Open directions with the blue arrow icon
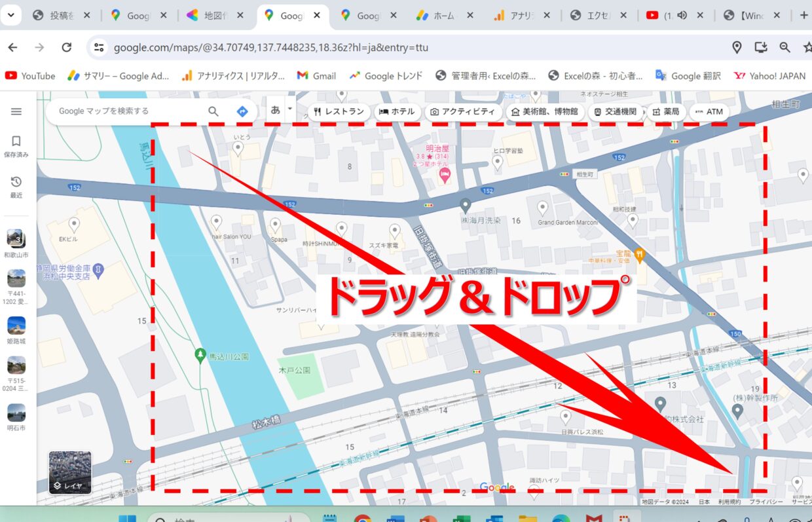The height and width of the screenshot is (522, 812). (x=242, y=111)
